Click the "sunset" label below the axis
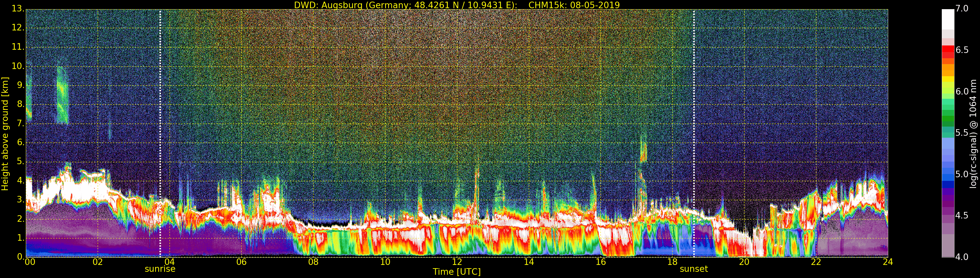980x278 pixels. [x=694, y=269]
